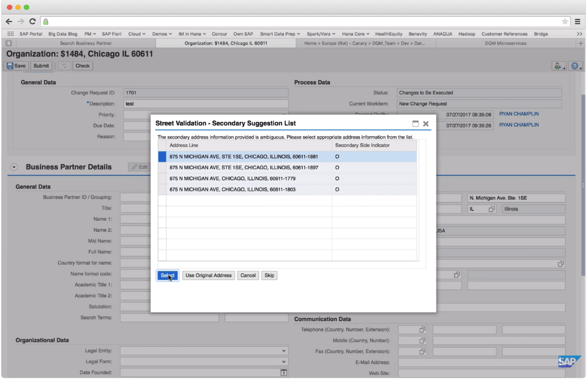Click the disabled refresh icon next to Submit
This screenshot has height=384, width=588.
click(64, 66)
